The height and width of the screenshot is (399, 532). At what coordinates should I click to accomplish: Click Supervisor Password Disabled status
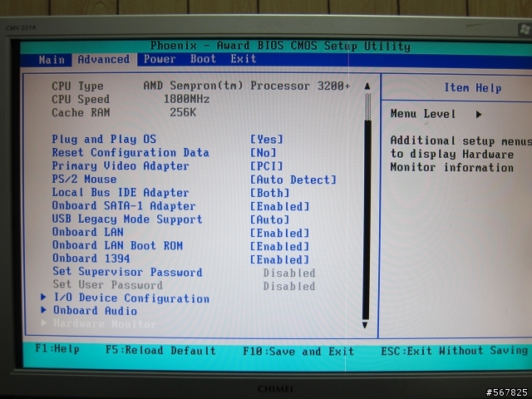(x=289, y=273)
